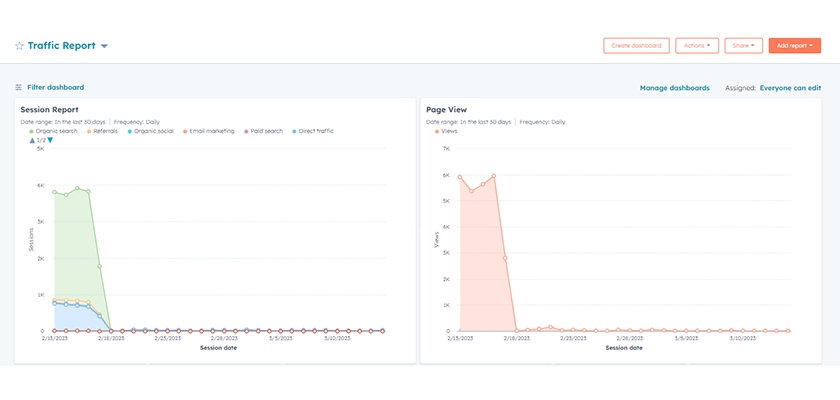Screen dimensions: 840x400
Task: Star the Traffic Report dashboard as favorite
Action: (19, 46)
